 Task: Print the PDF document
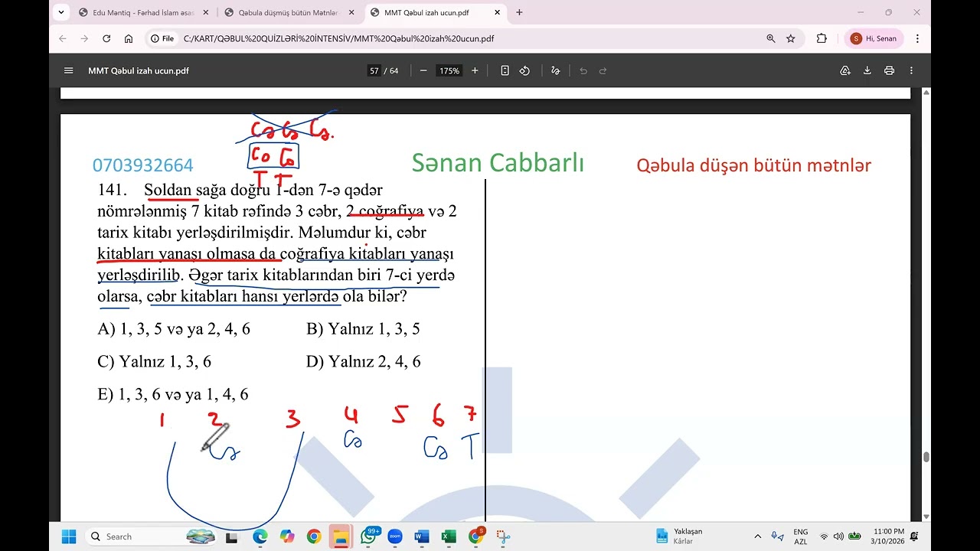pyautogui.click(x=889, y=70)
